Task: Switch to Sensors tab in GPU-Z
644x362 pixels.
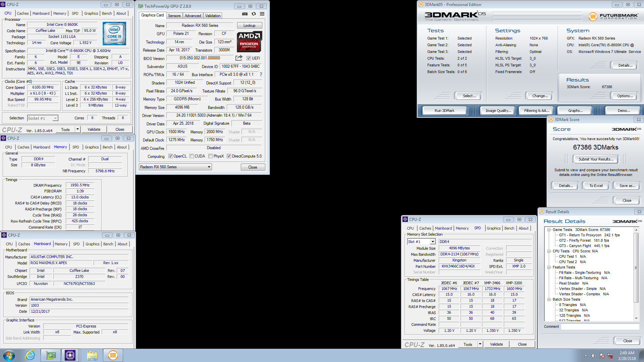Action: pos(174,15)
